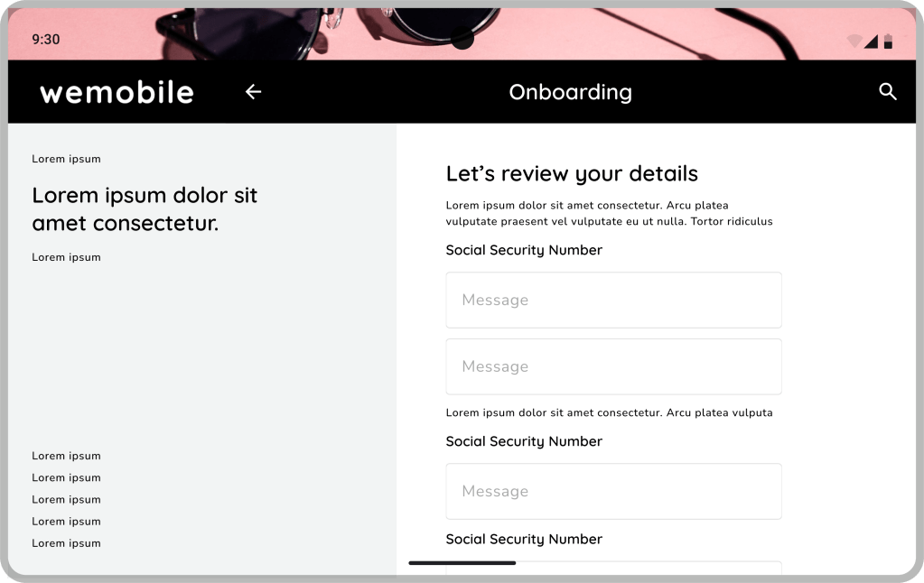Select the Message field below the second Social Security Number
This screenshot has height=583, width=924.
(613, 491)
